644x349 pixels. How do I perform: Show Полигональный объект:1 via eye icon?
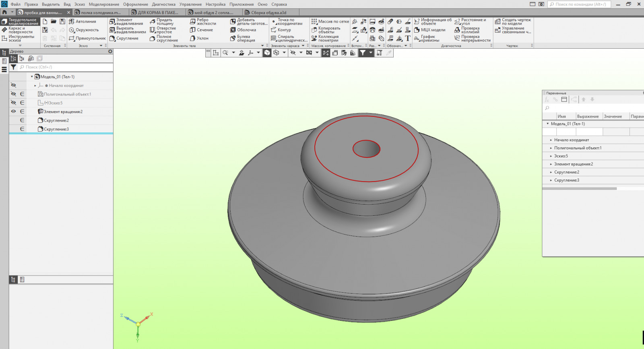click(13, 94)
